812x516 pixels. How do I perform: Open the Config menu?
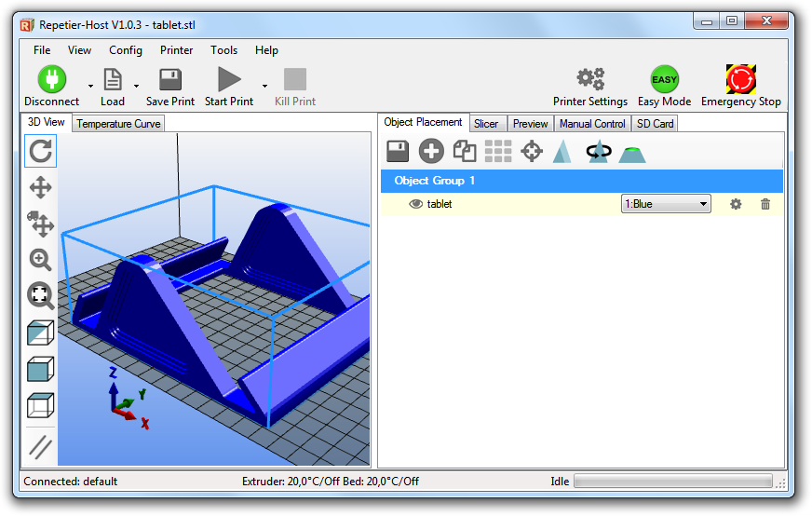[x=126, y=50]
